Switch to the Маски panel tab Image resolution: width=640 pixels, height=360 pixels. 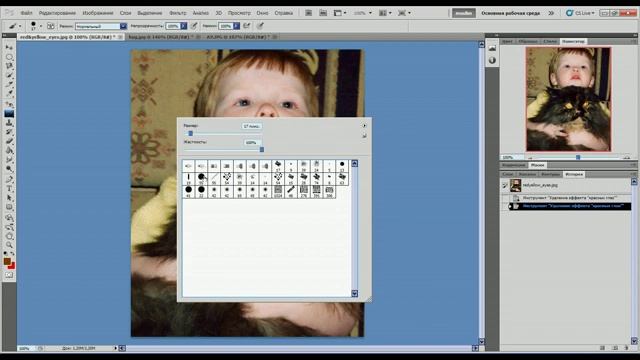[538, 165]
